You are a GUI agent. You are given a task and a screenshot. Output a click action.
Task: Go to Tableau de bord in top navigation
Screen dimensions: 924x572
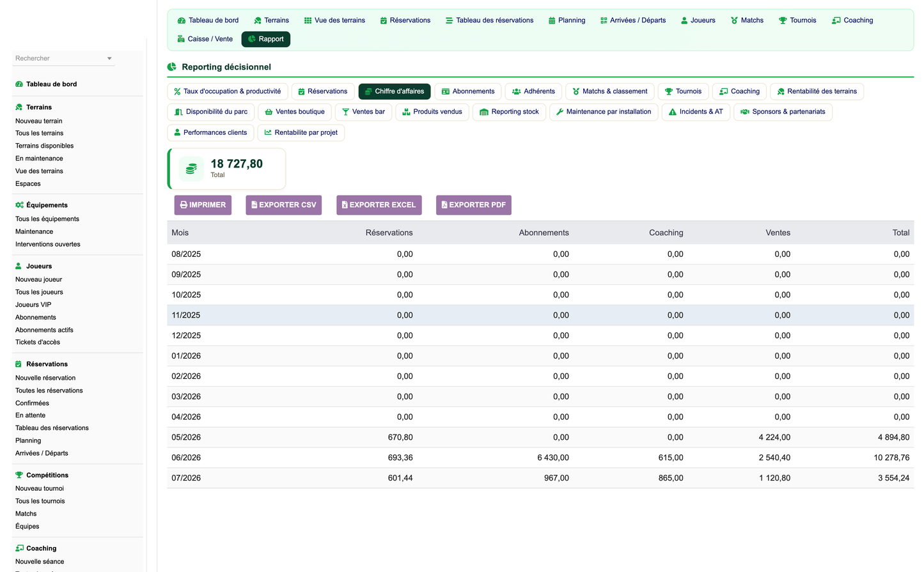[208, 20]
